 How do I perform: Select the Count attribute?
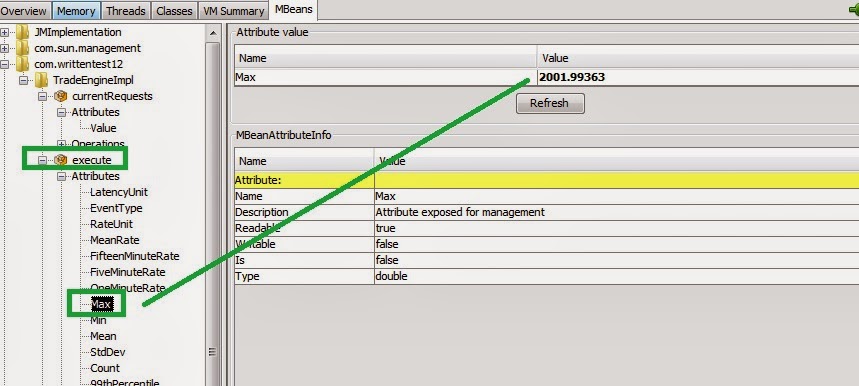click(105, 368)
